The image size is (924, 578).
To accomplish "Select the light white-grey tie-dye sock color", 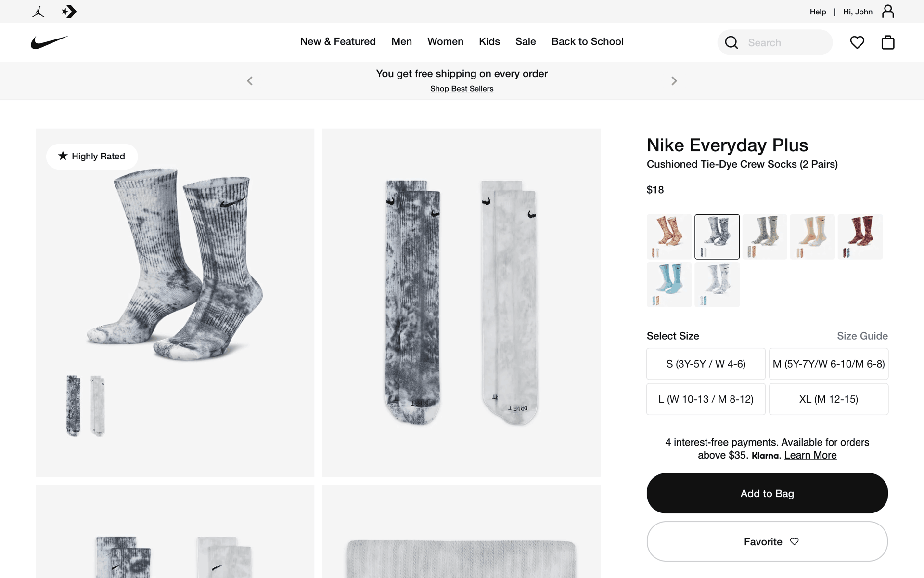I will tap(717, 285).
